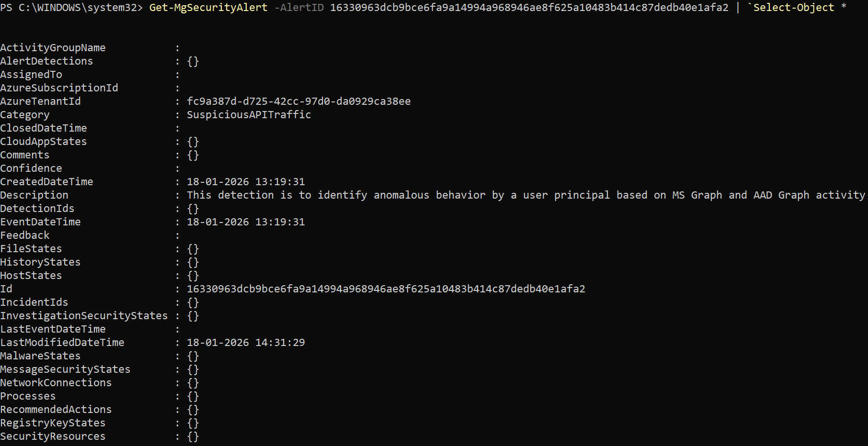868x446 pixels.
Task: Click the alert ID hash in the command line
Action: coord(529,8)
